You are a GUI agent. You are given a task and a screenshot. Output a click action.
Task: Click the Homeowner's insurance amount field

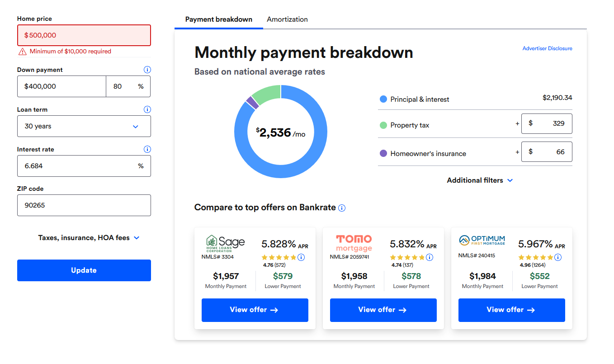point(547,152)
